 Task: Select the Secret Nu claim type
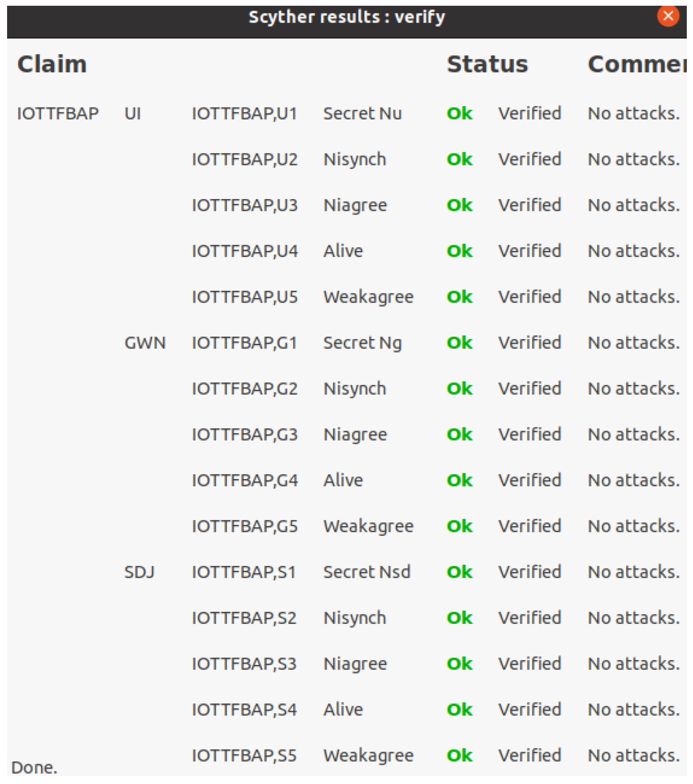pos(362,114)
